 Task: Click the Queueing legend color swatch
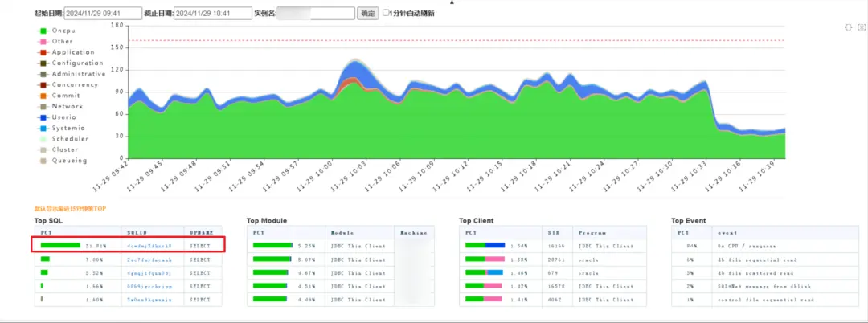point(43,161)
